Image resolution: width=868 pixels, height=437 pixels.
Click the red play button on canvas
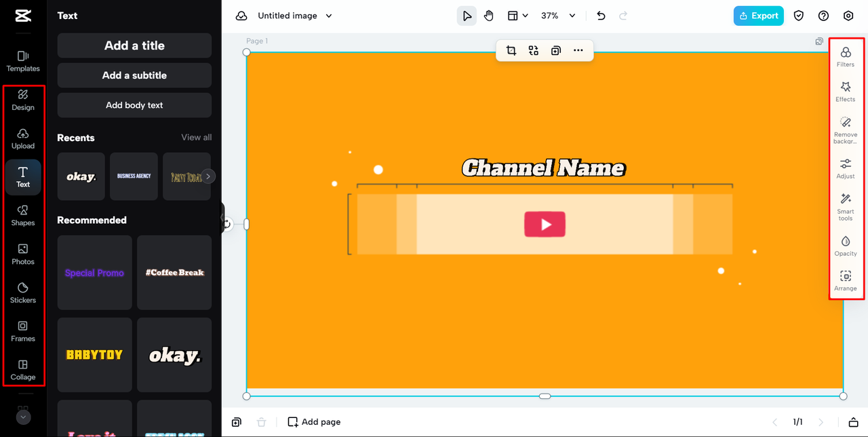tap(545, 224)
